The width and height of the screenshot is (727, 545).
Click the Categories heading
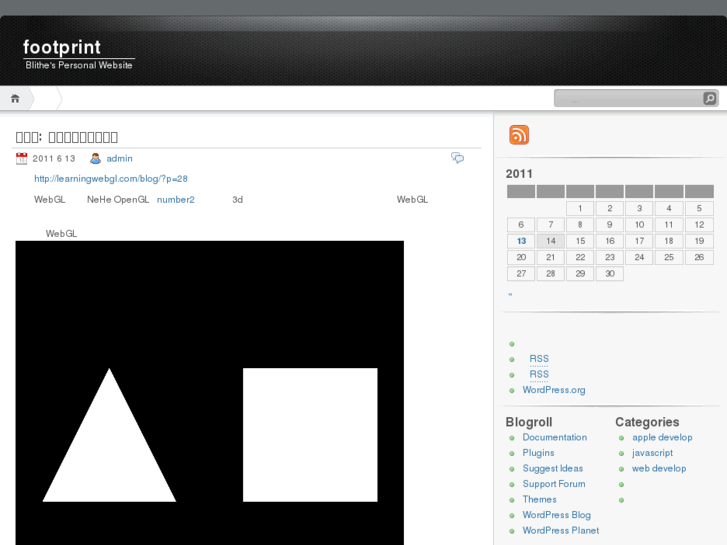pyautogui.click(x=647, y=422)
